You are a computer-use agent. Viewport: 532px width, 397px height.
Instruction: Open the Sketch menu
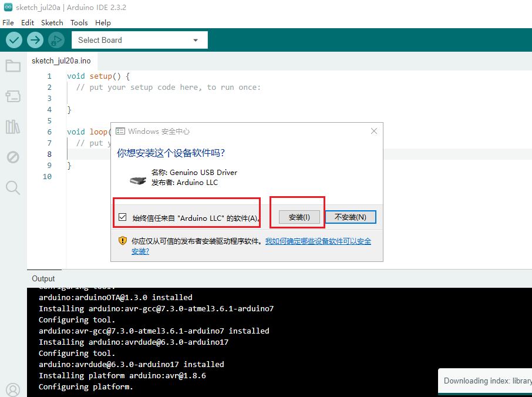[x=52, y=23]
